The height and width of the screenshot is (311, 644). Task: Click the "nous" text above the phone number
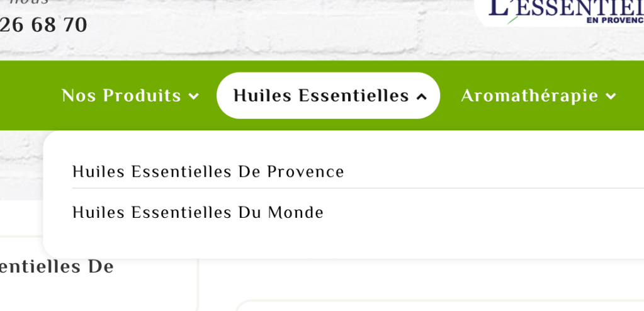[28, 3]
